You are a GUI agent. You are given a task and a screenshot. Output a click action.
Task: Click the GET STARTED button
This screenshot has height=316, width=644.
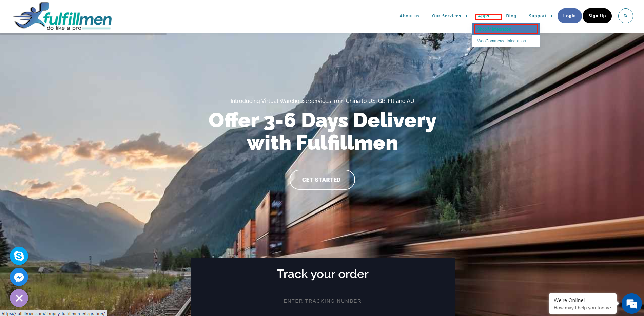322,180
